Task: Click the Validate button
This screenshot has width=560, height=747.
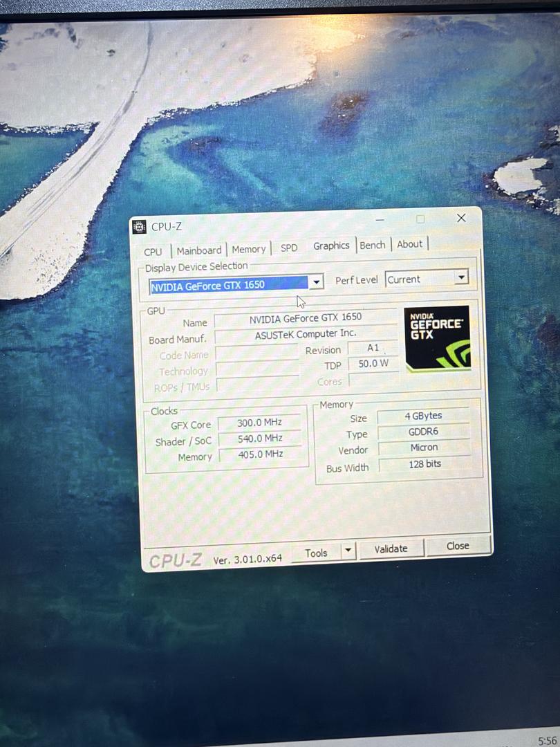Action: pos(391,548)
